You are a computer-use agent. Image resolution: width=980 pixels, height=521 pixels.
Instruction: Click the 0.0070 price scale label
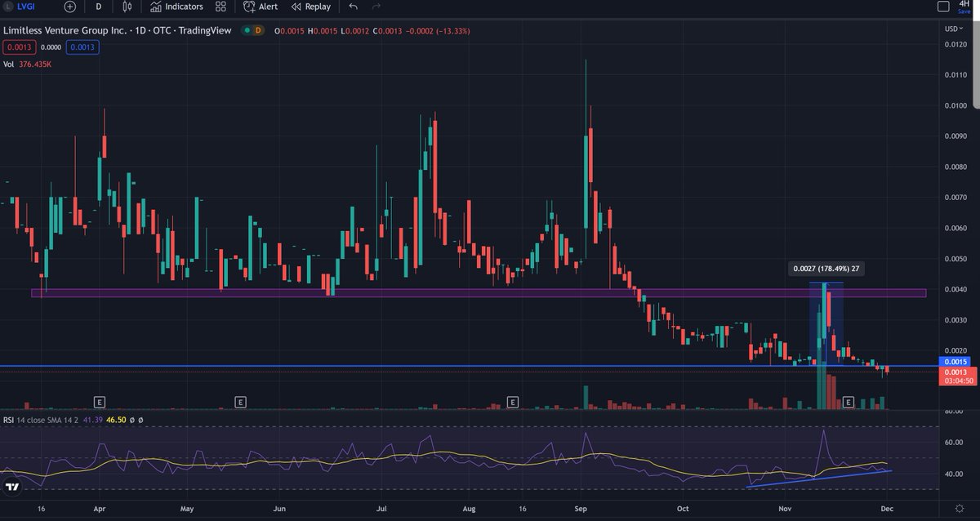pos(955,198)
